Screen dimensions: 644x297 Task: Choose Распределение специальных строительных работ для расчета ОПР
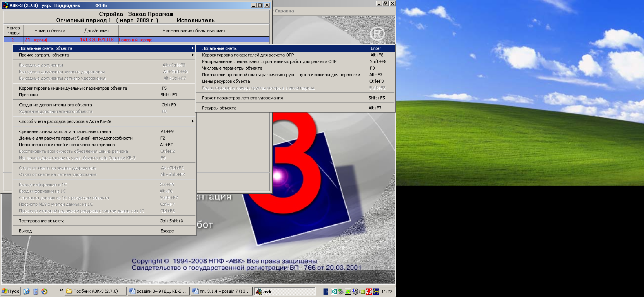(295, 61)
